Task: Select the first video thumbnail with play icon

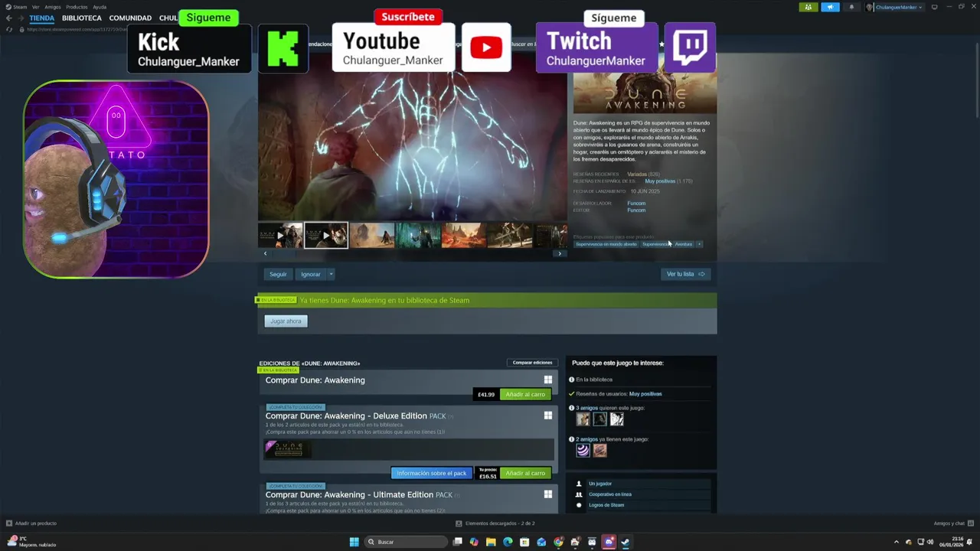Action: point(280,235)
